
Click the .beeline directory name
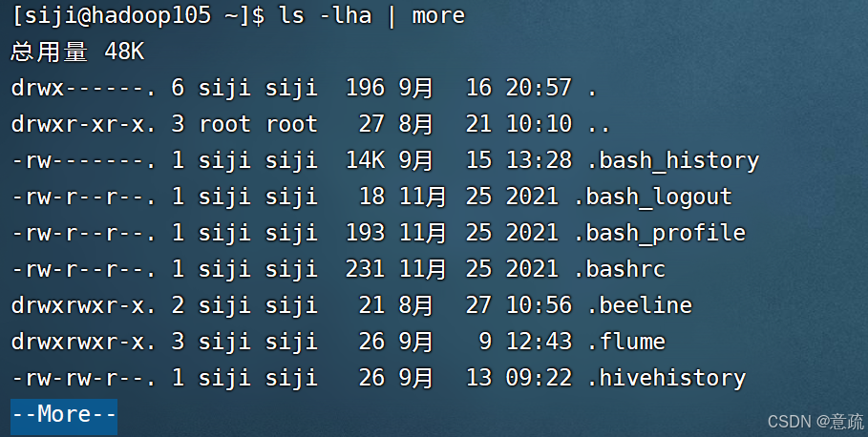tap(640, 305)
